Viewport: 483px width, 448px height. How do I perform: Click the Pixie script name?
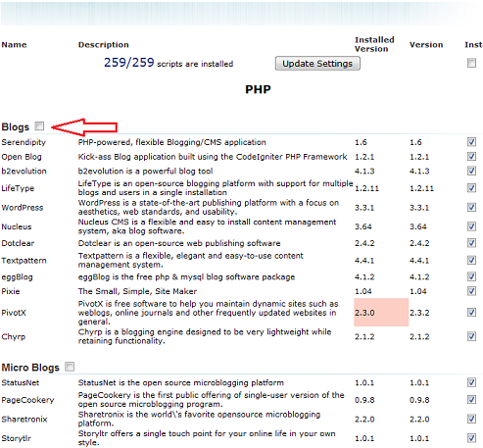[x=11, y=291]
